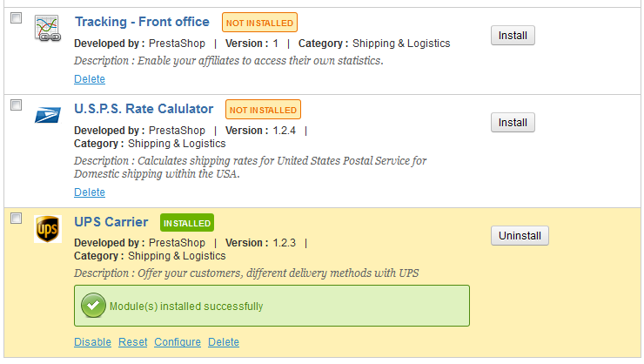Click the UPS Carrier module title
The image size is (644, 364).
click(111, 222)
